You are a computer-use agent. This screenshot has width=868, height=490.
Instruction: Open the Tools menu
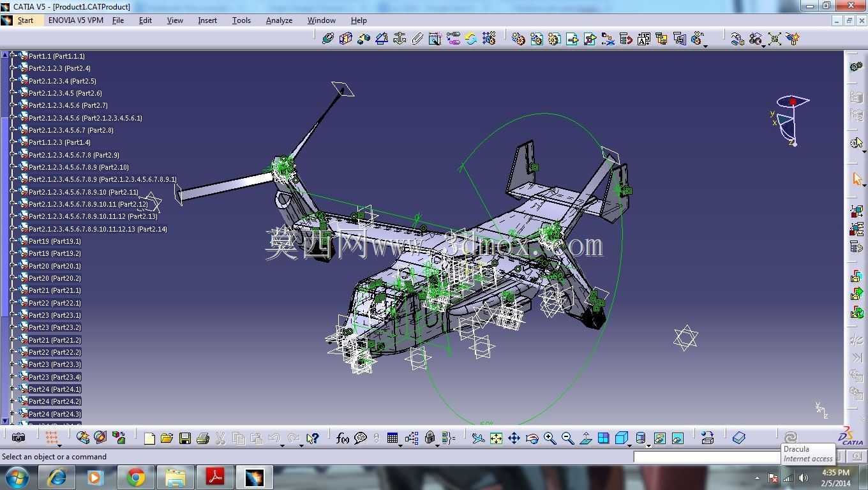(x=241, y=20)
